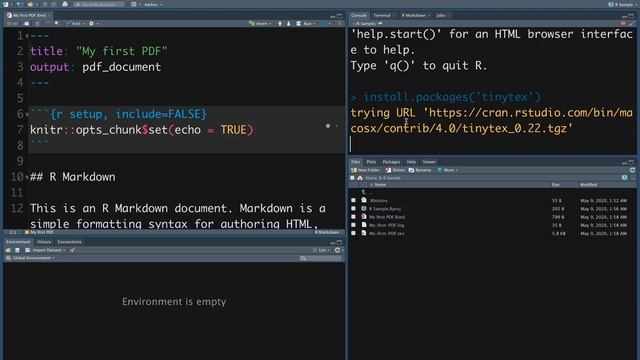640x360 pixels.
Task: Open the Addins dropdown menu
Action: [x=153, y=4]
